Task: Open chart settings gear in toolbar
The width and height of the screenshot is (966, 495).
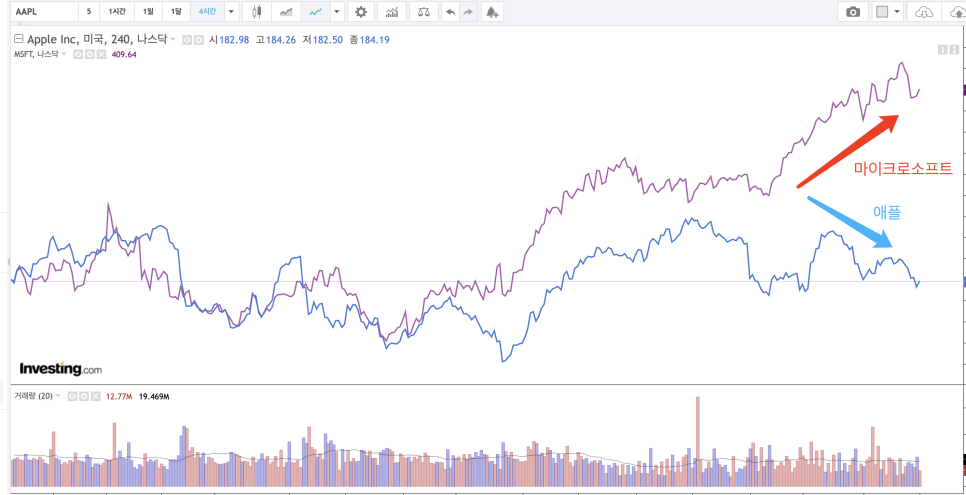Action: 361,12
